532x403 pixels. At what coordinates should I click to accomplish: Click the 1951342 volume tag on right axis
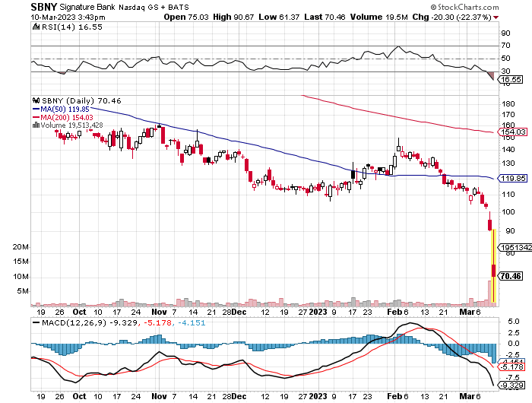[x=515, y=248]
